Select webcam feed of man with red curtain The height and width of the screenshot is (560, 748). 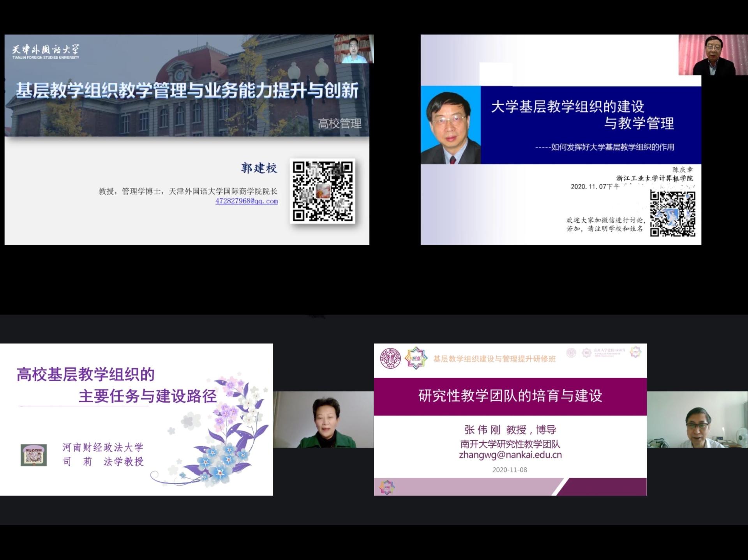(713, 55)
